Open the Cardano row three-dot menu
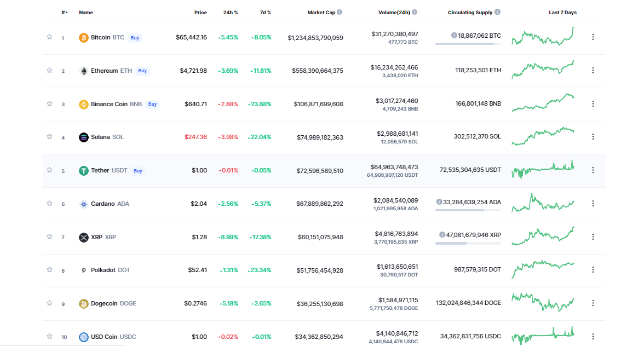Viewport: 644px width, 346px height. click(x=593, y=203)
